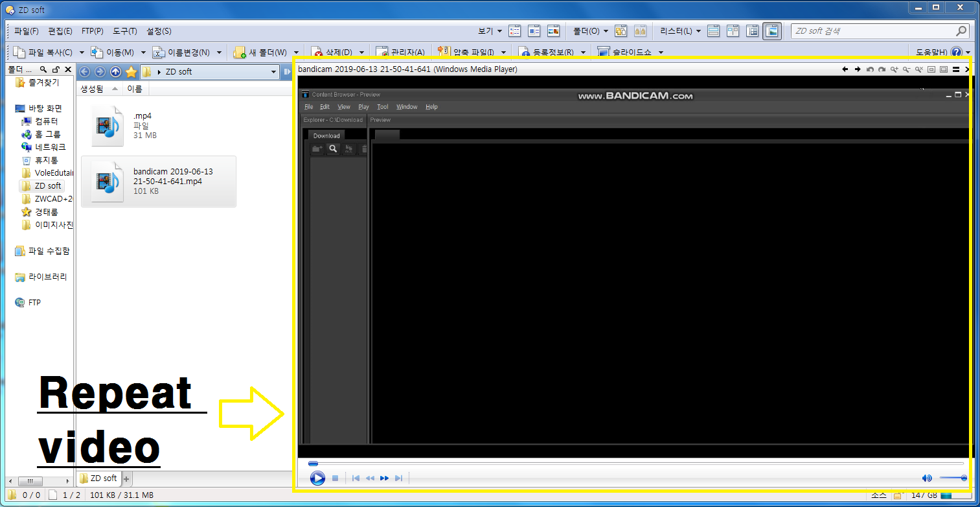Open the 설정(S) menu

(x=159, y=31)
